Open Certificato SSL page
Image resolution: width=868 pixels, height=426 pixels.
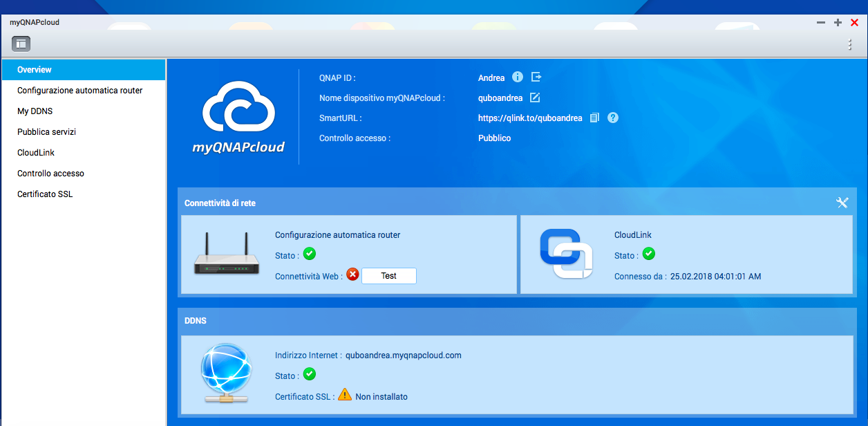(45, 194)
